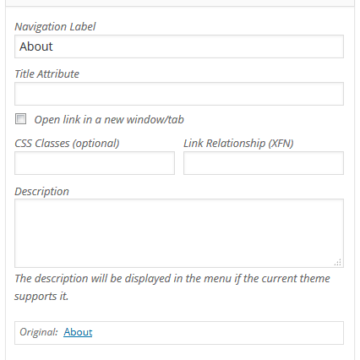Screen dimensions: 360x360
Task: Click the resize grip of the Description textarea
Action: tap(338, 262)
